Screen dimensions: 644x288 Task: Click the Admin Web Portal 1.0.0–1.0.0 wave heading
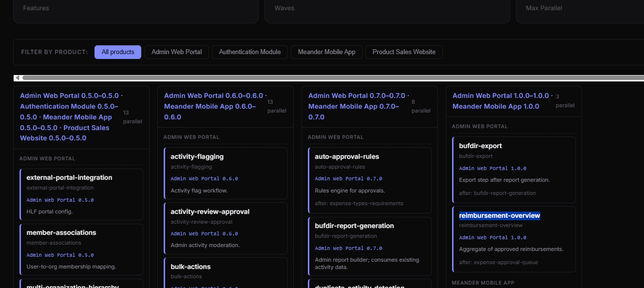[502, 101]
